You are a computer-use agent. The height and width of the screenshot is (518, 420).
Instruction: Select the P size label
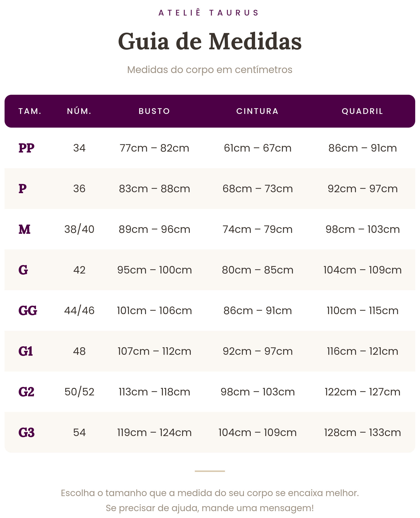pyautogui.click(x=23, y=189)
